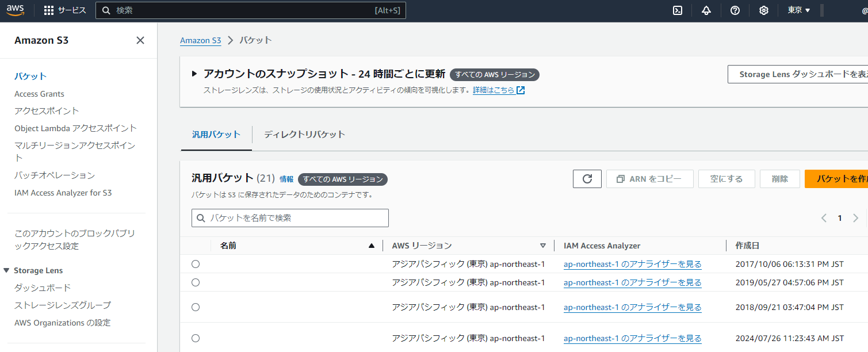Switch to the ディレクトリバケット tab
Viewport: 868px width, 352px height.
[x=304, y=135]
